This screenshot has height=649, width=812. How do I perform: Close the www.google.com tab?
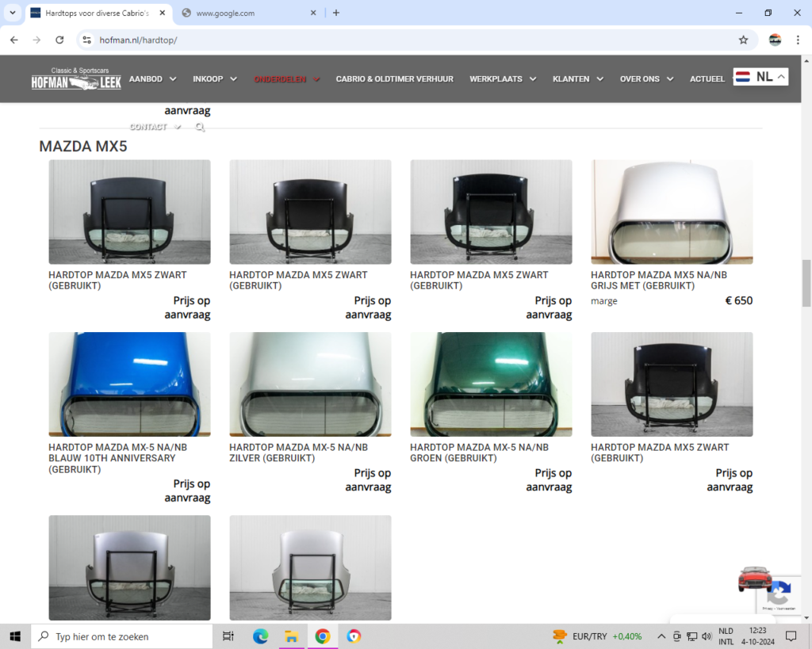pos(313,13)
